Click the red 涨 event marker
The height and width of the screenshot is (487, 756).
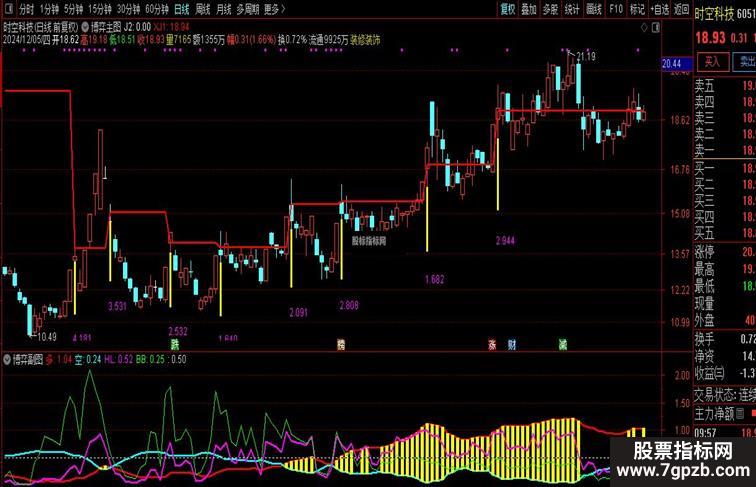coord(492,345)
